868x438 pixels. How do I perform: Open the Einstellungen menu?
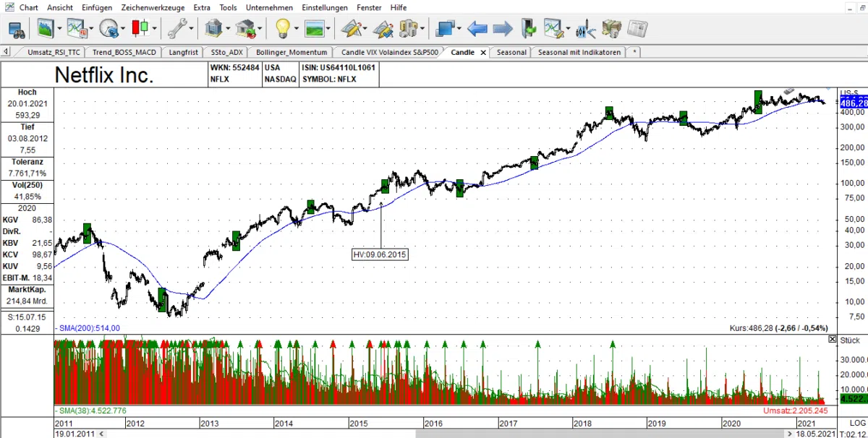click(x=325, y=7)
